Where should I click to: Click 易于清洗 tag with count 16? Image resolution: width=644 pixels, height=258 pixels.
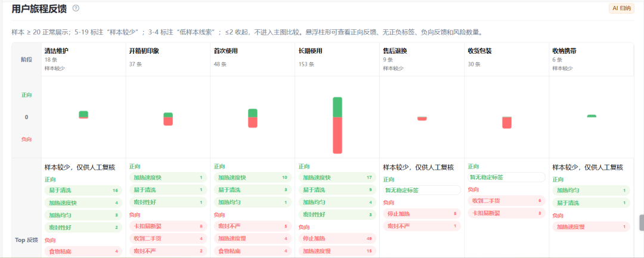pyautogui.click(x=83, y=191)
